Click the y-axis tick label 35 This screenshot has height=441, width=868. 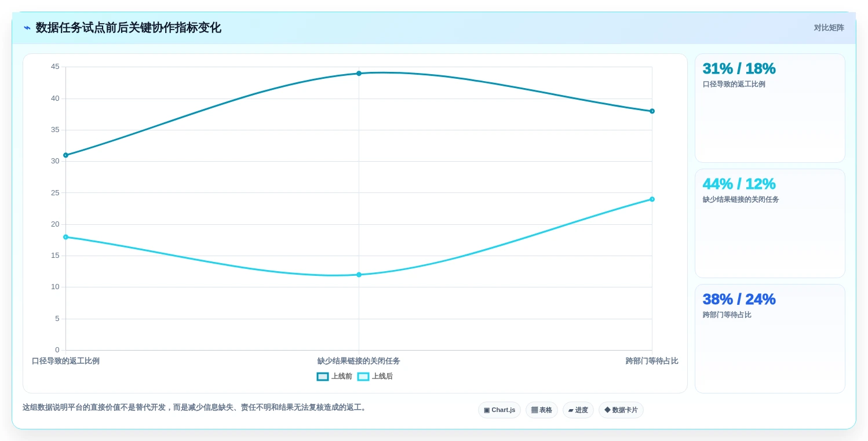pos(55,130)
